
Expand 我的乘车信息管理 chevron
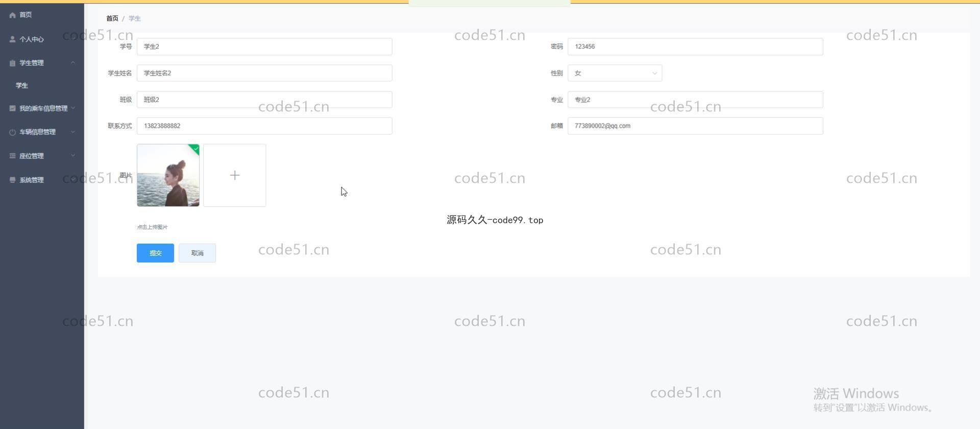click(73, 108)
